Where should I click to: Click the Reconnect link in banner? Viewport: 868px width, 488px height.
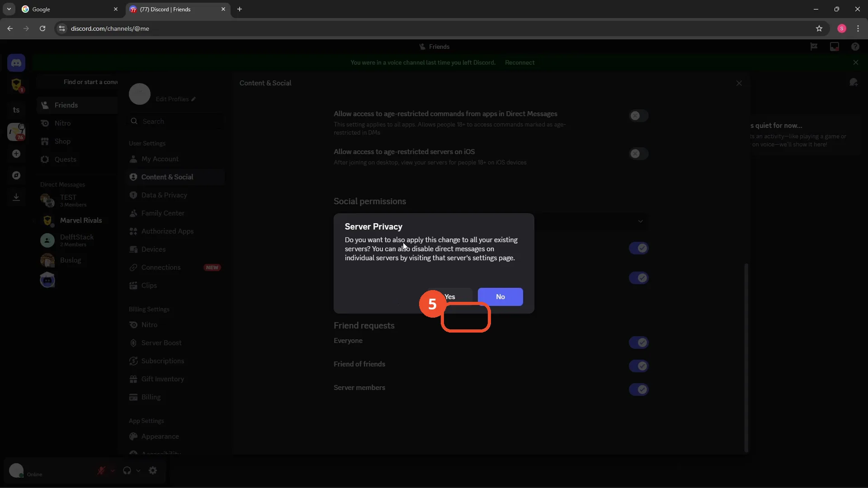click(x=519, y=62)
